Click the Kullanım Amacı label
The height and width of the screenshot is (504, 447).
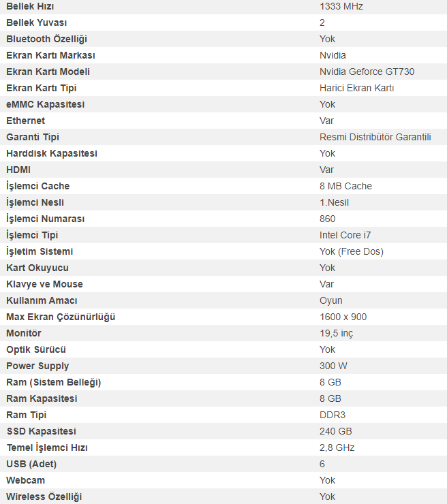tap(42, 300)
